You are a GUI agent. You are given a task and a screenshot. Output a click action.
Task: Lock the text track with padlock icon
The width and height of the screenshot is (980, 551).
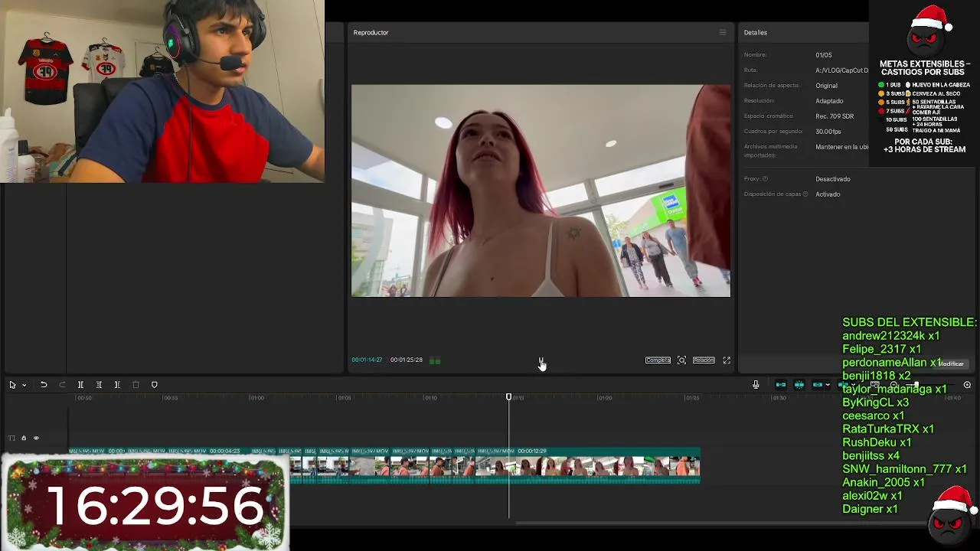click(24, 439)
